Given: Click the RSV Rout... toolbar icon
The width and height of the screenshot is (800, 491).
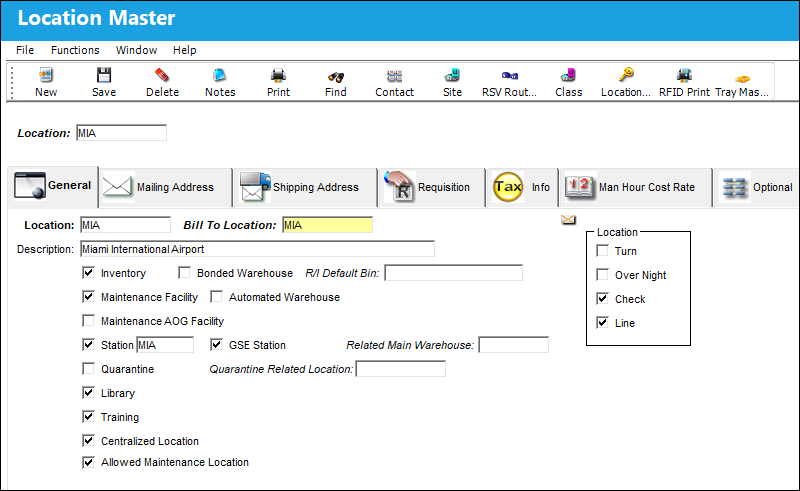Looking at the screenshot, I should 510,76.
